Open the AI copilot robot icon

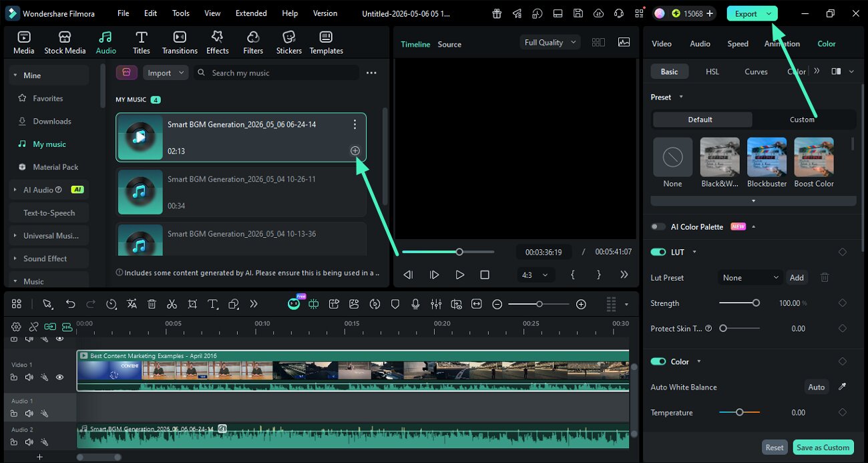point(294,304)
